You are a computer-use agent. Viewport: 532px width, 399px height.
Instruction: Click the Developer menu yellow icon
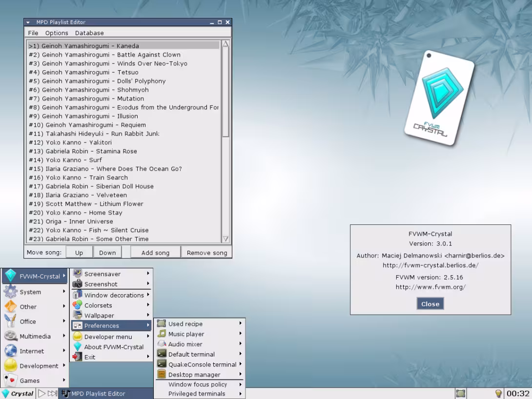77,336
